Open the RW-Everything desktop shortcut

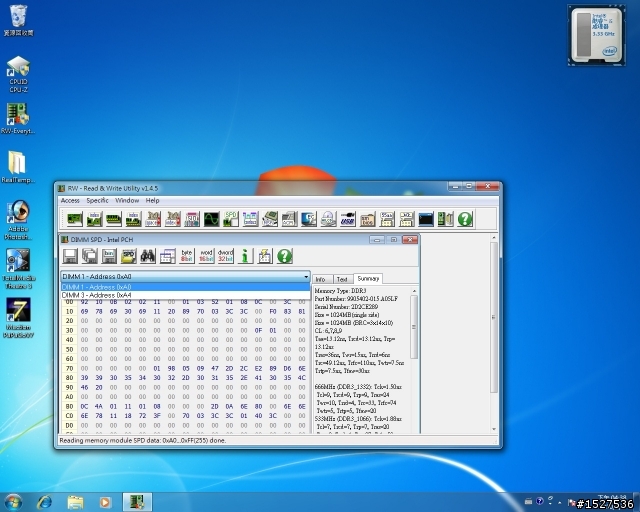(x=18, y=119)
